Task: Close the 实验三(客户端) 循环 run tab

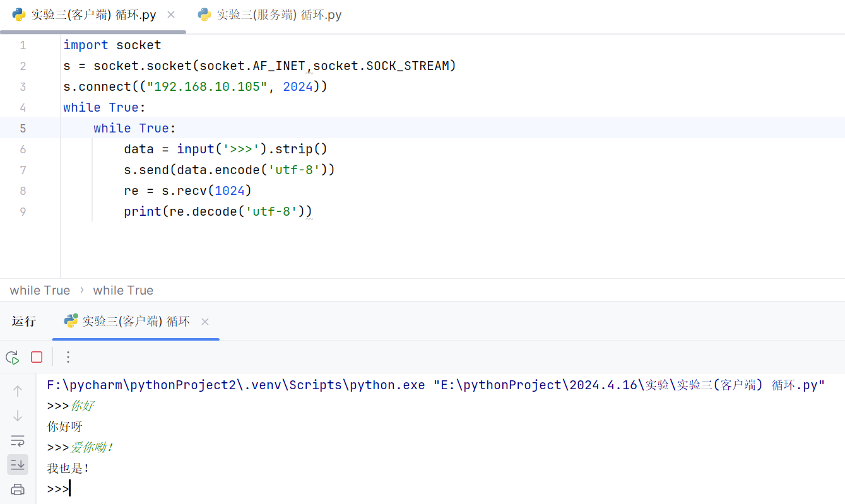Action: pyautogui.click(x=204, y=322)
